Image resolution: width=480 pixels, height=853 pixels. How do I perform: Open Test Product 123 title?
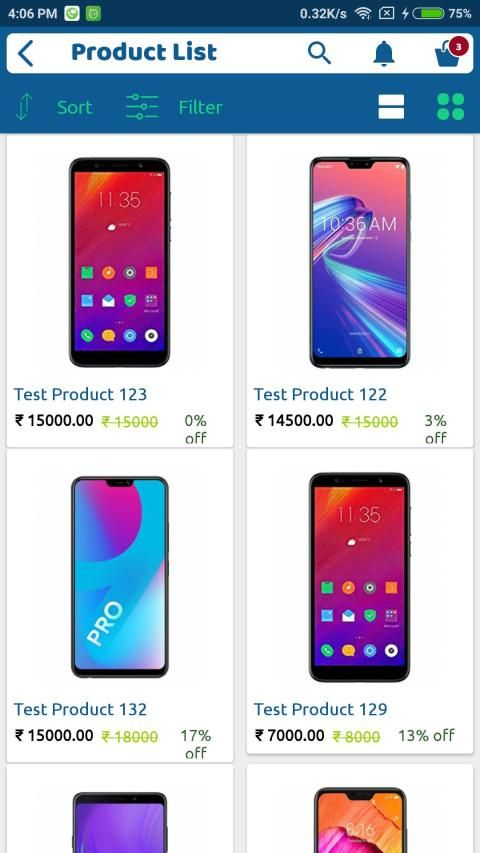tap(80, 394)
